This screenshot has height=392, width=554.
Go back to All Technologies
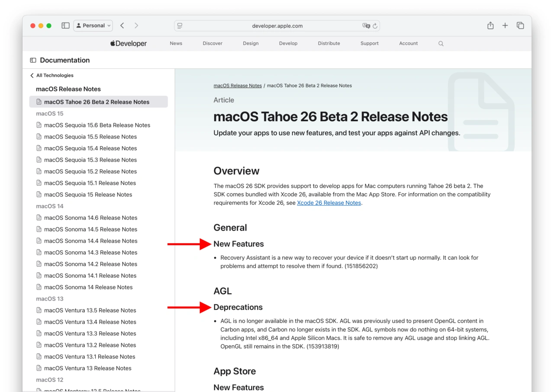[52, 75]
